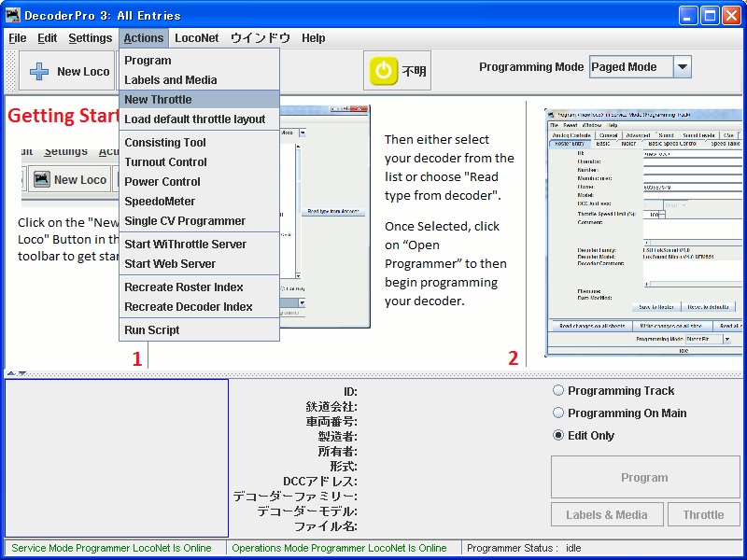Choose Labels and Media menu entry
Viewport: 747px width, 560px height.
click(x=199, y=80)
